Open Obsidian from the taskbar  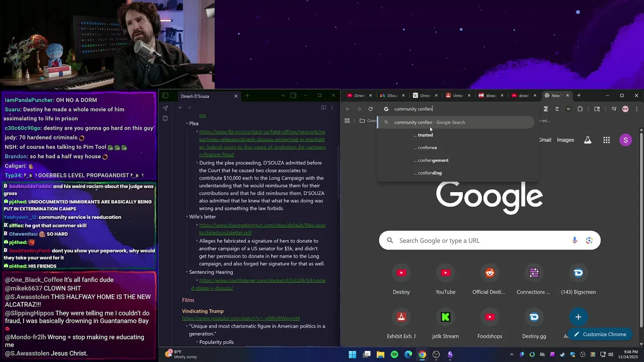coord(450,354)
